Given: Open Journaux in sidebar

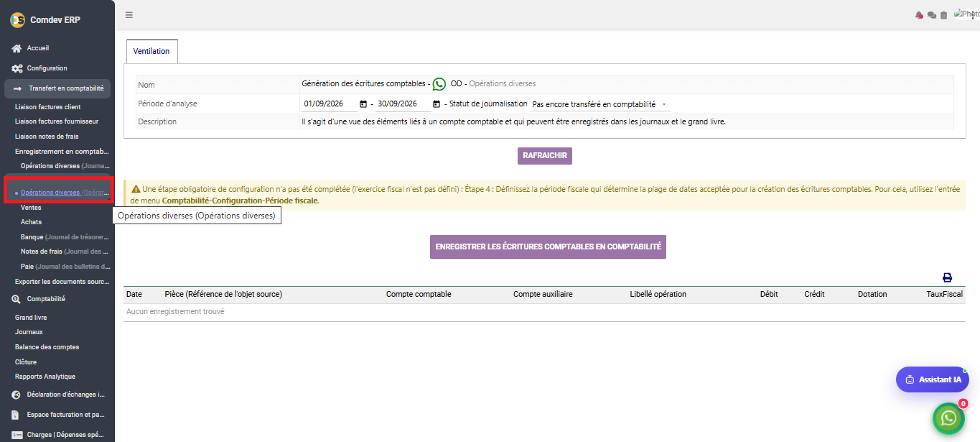Looking at the screenshot, I should (29, 332).
